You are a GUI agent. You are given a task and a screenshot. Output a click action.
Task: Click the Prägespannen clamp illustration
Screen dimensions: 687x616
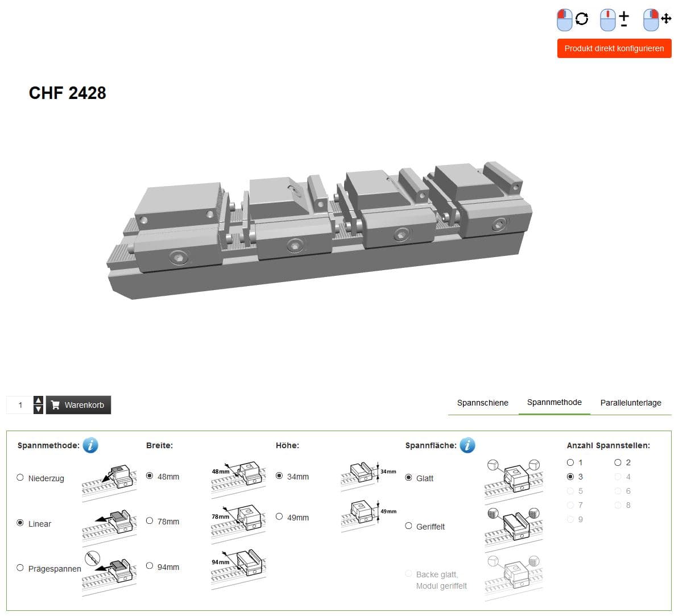point(109,572)
